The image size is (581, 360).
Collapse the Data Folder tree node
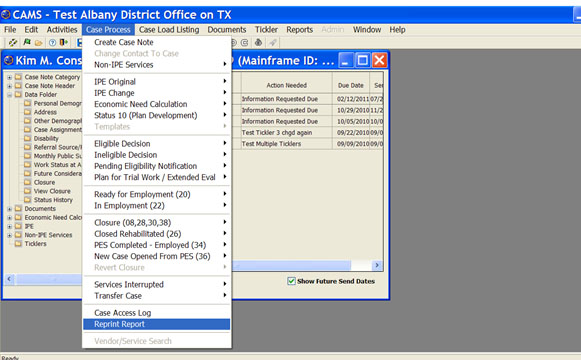(x=10, y=95)
